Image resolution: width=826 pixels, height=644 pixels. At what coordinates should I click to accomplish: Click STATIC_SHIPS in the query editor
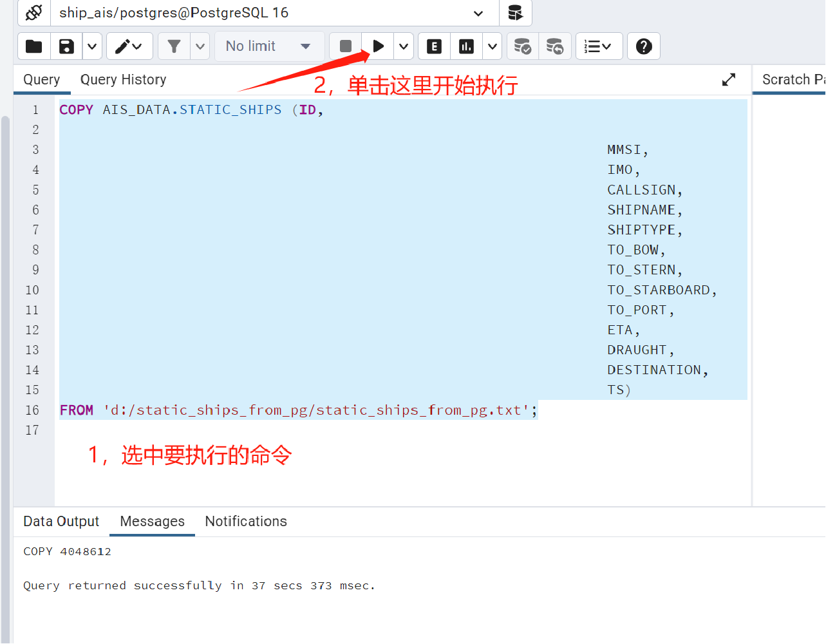point(230,110)
